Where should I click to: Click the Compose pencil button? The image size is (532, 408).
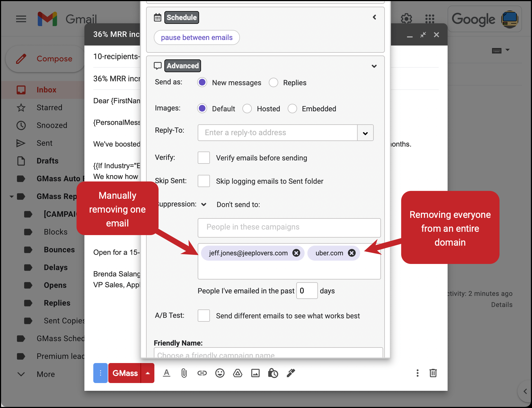[46, 59]
